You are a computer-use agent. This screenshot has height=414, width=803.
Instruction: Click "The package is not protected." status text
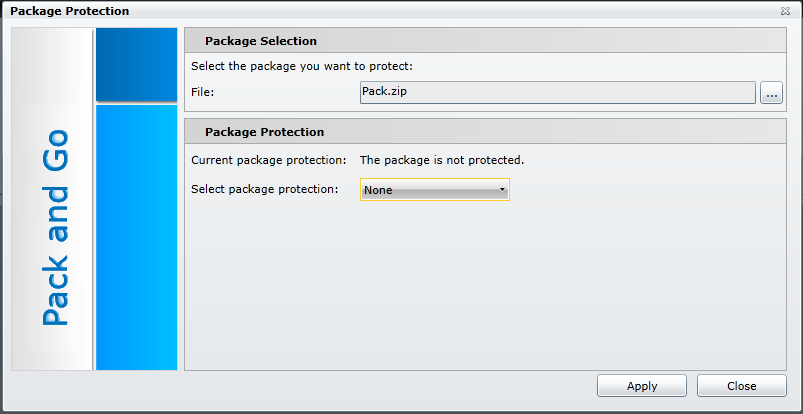pos(441,159)
